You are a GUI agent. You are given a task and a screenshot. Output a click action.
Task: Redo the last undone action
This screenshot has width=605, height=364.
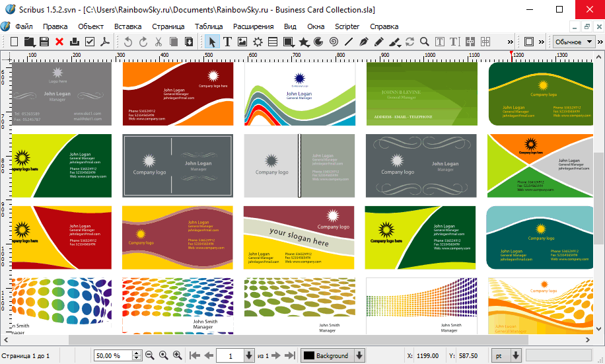coord(143,42)
